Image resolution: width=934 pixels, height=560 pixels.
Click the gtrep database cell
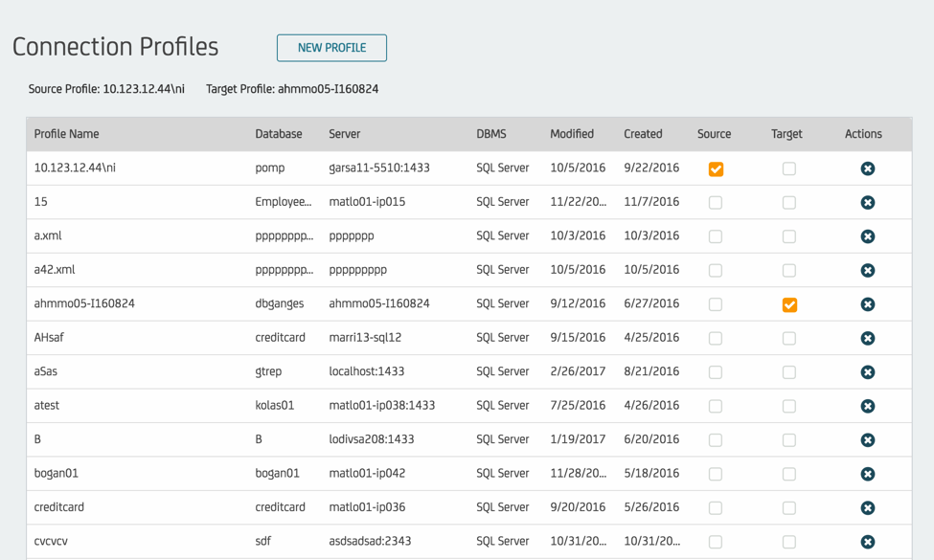tap(268, 371)
